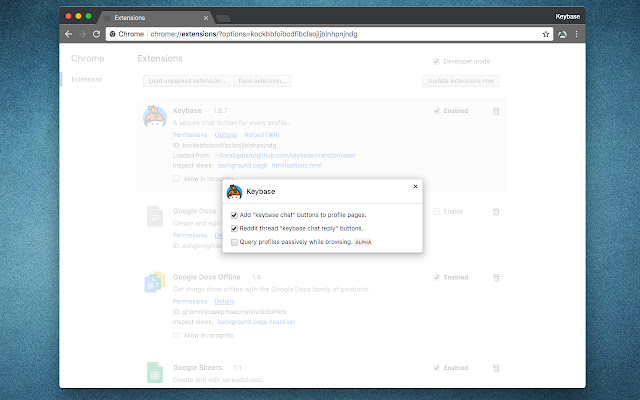Close the Keybase options dialog
The height and width of the screenshot is (400, 640).
click(x=416, y=186)
